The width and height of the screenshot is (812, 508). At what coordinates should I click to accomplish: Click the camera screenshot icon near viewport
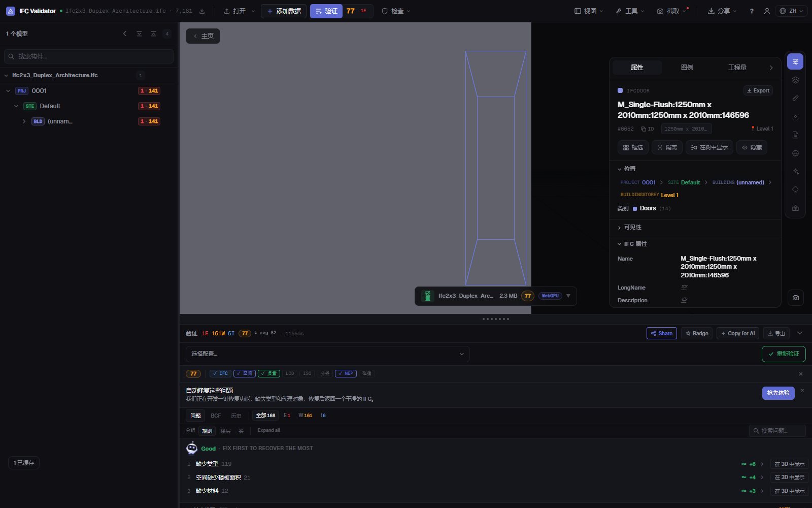click(796, 298)
